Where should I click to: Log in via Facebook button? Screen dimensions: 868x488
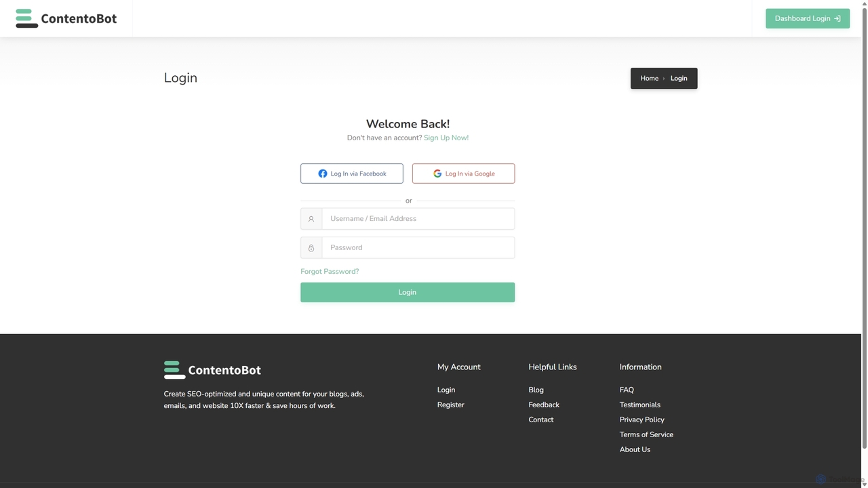[352, 174]
